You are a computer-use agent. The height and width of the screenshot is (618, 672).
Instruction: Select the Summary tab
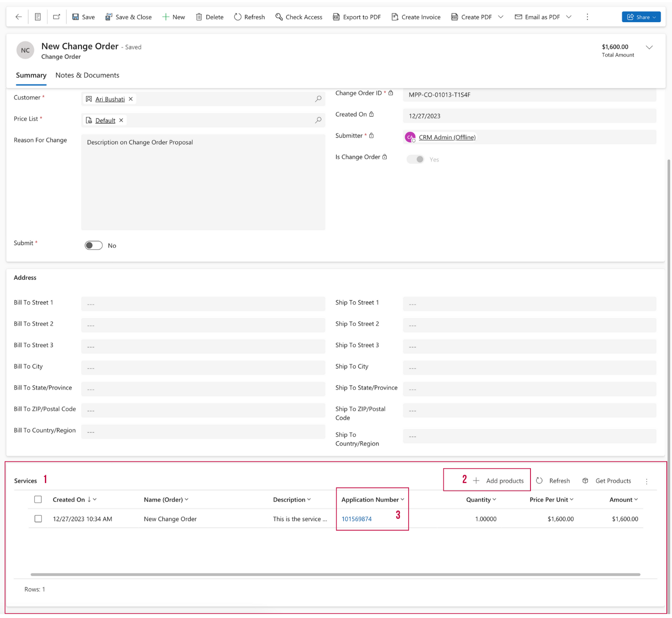point(31,75)
